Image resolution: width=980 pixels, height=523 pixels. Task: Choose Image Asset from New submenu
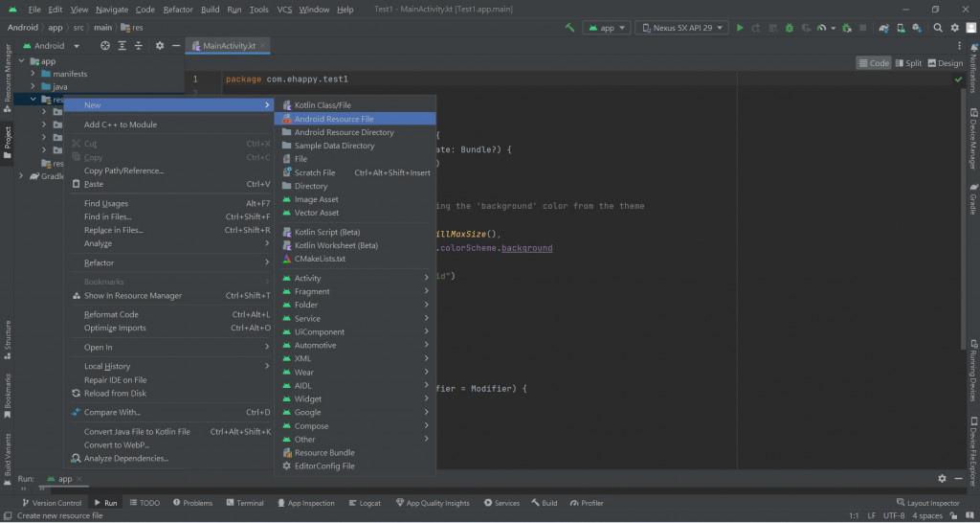pyautogui.click(x=355, y=199)
